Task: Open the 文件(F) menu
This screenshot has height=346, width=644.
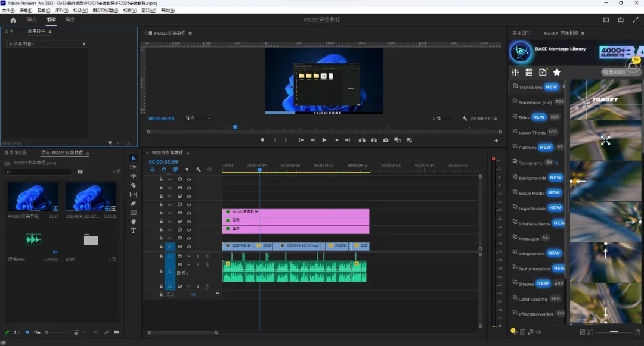Action: pyautogui.click(x=8, y=10)
